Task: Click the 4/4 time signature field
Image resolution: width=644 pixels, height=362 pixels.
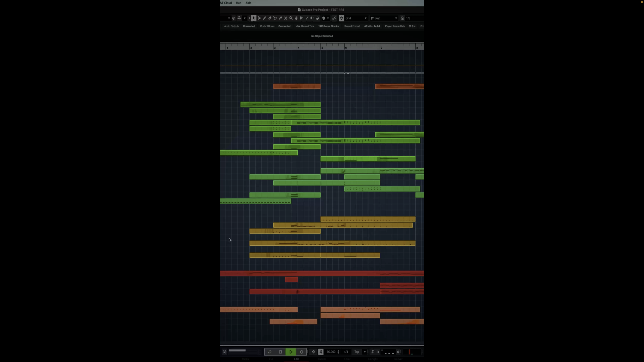Action: (346, 352)
